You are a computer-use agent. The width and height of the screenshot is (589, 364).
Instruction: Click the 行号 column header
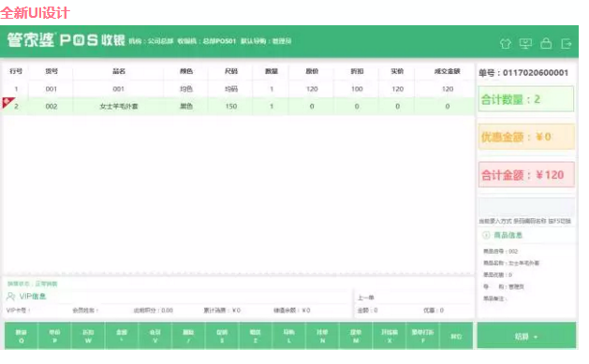(16, 71)
